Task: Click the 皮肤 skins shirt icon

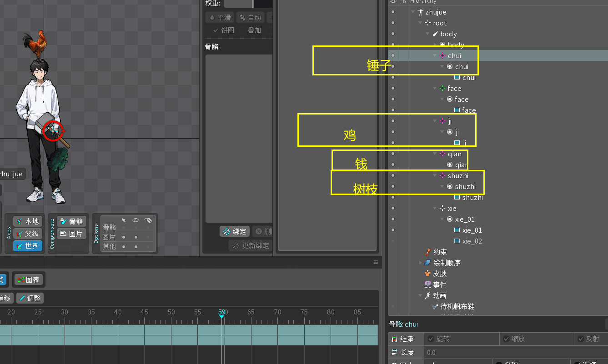Action: tap(427, 274)
